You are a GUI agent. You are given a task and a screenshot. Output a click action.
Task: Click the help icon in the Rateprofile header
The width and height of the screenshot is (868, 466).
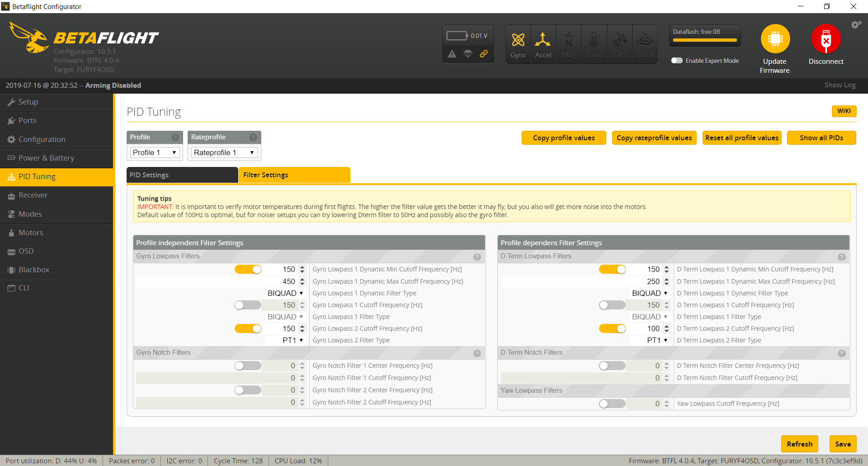coord(253,138)
